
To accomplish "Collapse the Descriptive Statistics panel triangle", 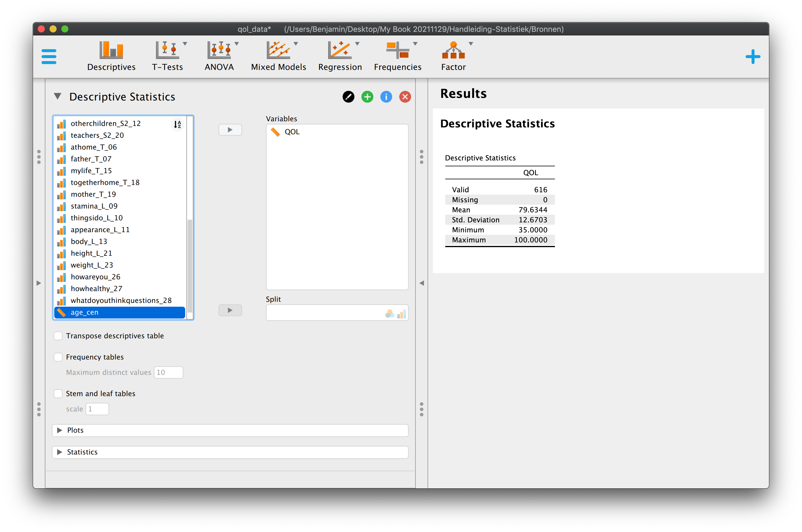I will [58, 96].
